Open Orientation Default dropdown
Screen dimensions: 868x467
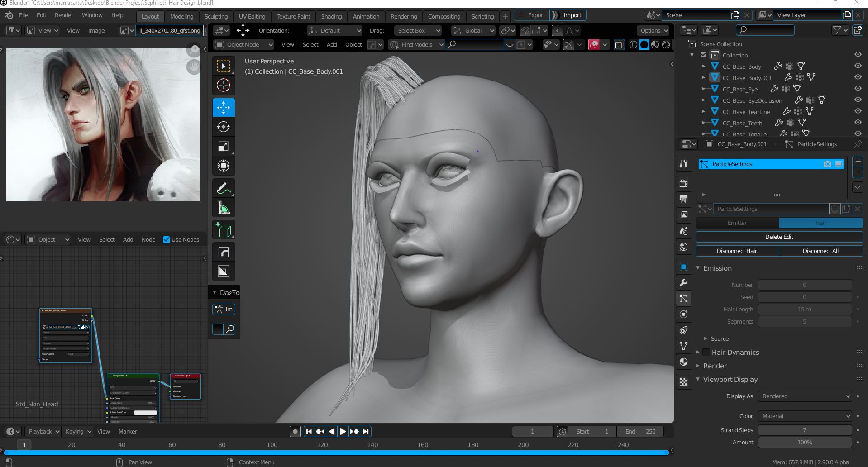click(335, 30)
